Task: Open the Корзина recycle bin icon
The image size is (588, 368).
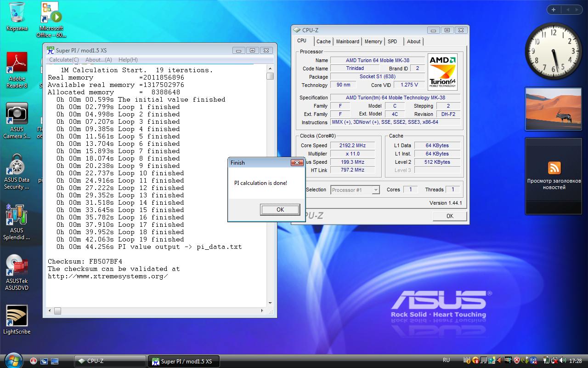Action: 17,17
